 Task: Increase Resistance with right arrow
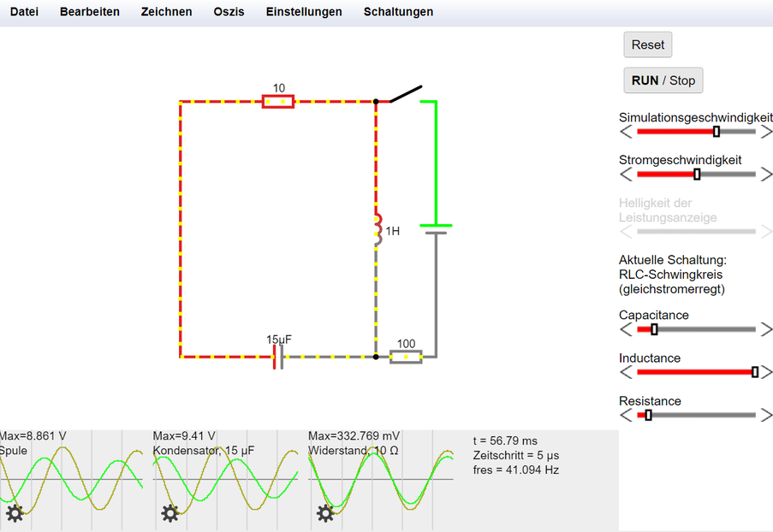[x=766, y=416]
